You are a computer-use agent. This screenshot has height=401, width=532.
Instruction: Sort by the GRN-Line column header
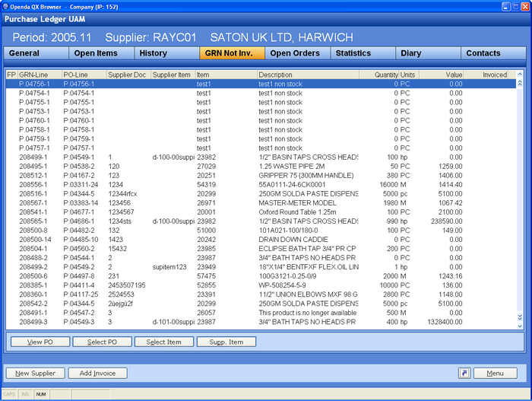40,75
